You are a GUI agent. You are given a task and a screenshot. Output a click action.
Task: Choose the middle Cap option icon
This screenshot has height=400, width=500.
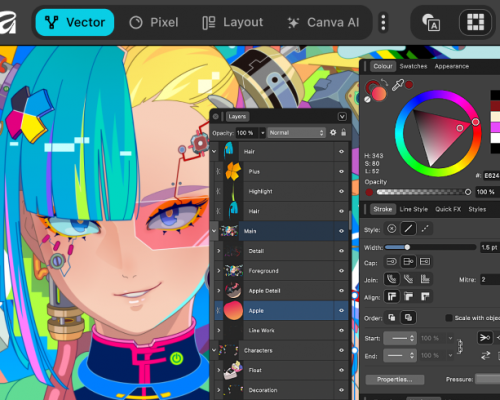point(408,262)
